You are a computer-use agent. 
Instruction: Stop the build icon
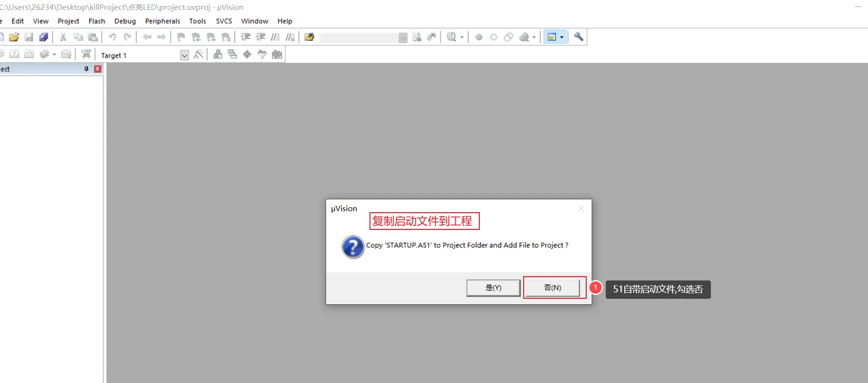tap(67, 54)
